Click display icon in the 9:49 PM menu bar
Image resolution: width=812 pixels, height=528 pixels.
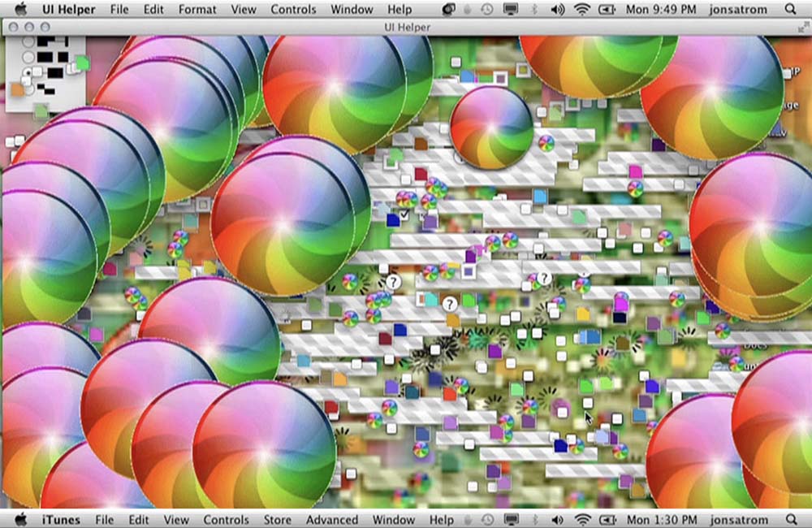(x=511, y=9)
